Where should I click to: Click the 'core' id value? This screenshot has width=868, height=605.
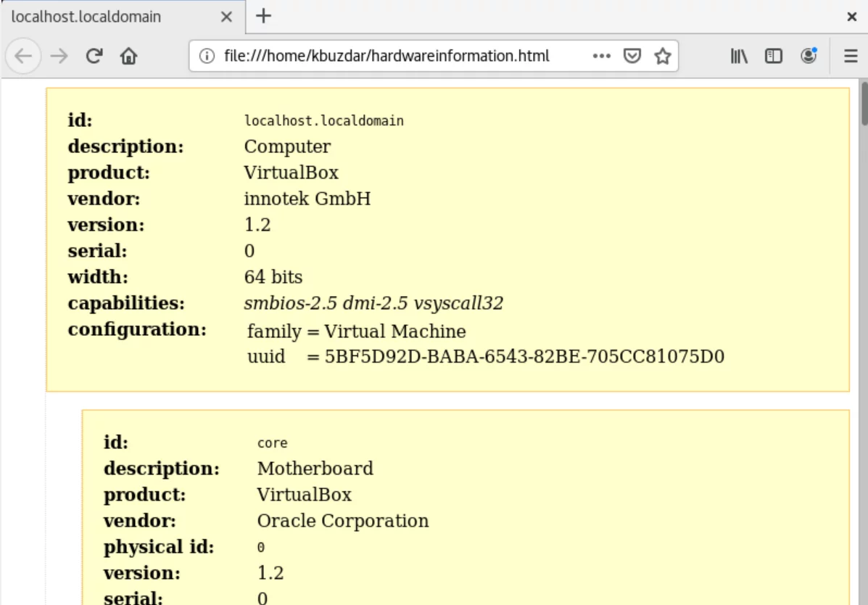click(x=273, y=443)
